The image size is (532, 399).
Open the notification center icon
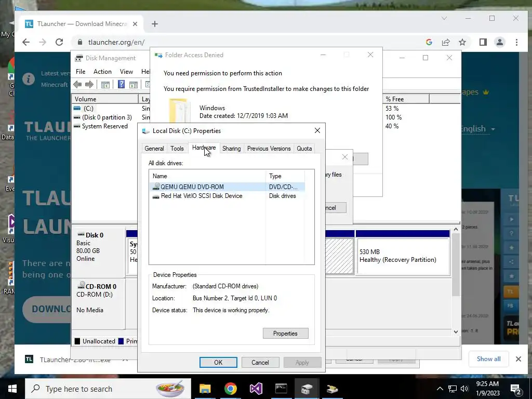(516, 389)
